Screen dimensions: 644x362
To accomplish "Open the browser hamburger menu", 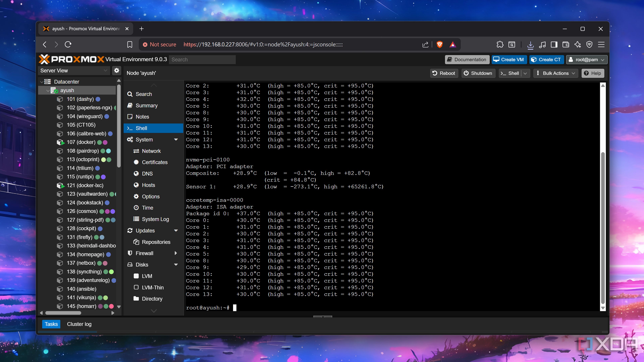I will coord(601,44).
